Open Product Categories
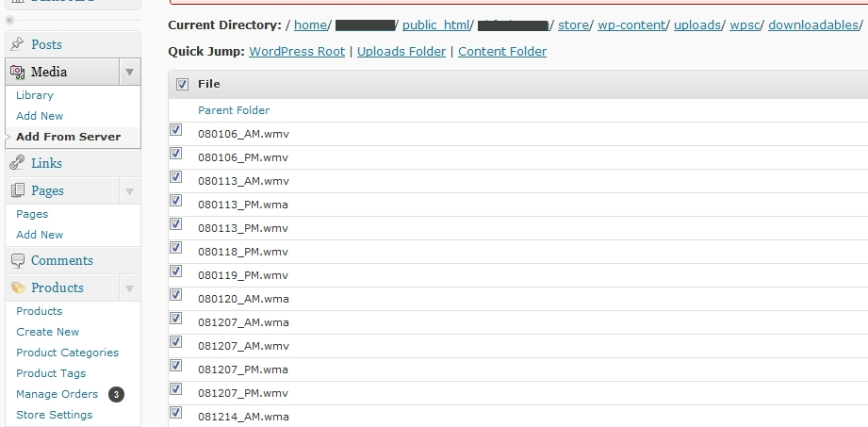 coord(68,353)
